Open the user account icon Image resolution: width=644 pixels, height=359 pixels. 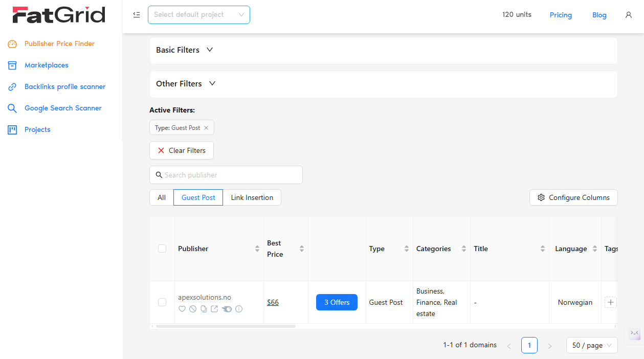point(629,15)
